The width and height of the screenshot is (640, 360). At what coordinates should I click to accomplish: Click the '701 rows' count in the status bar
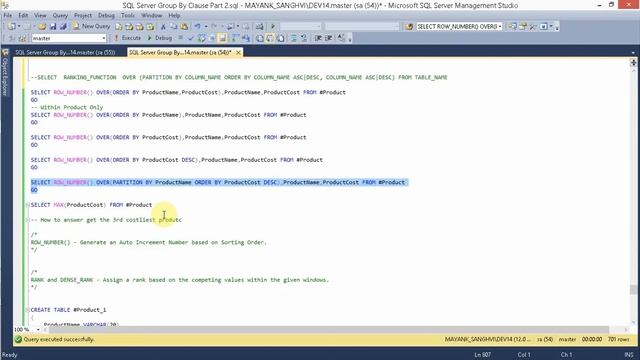click(x=618, y=340)
